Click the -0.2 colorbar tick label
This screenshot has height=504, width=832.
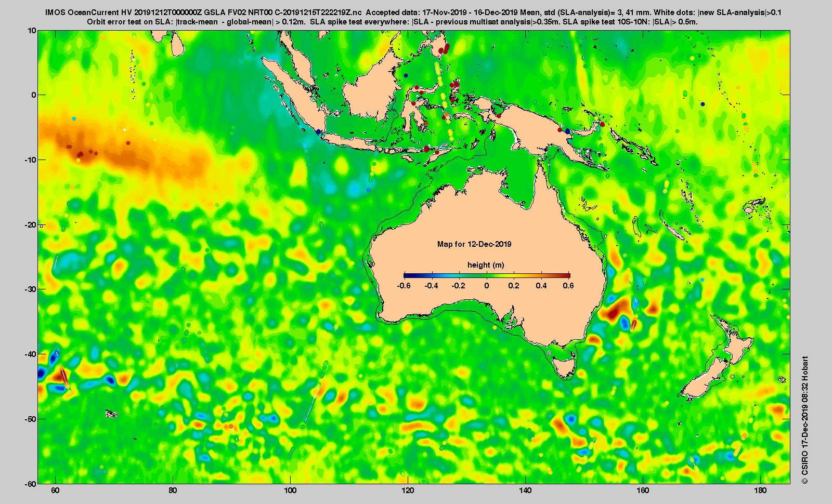459,286
